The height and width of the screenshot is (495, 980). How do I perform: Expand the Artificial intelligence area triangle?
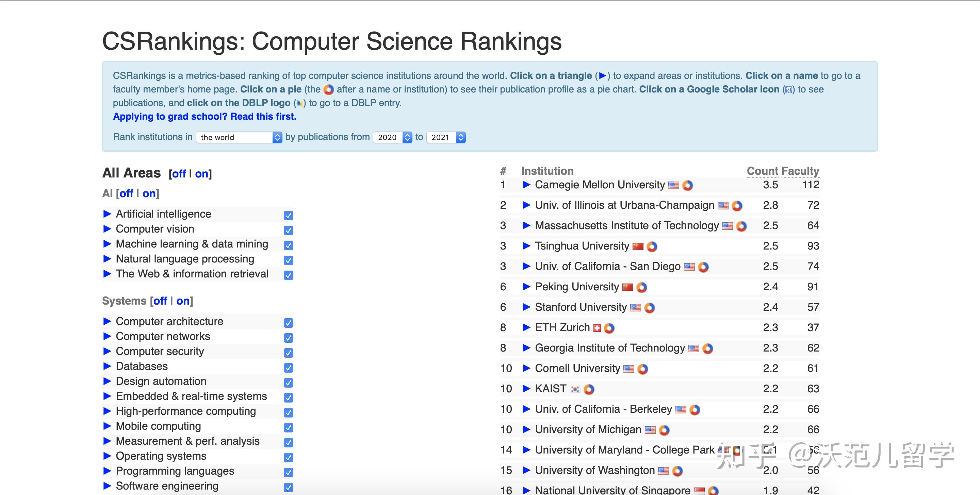point(107,214)
